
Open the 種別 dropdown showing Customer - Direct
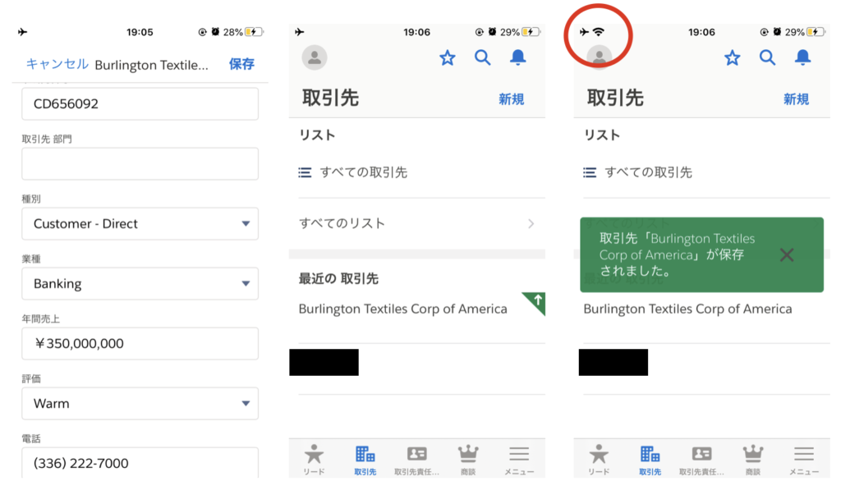pyautogui.click(x=140, y=223)
